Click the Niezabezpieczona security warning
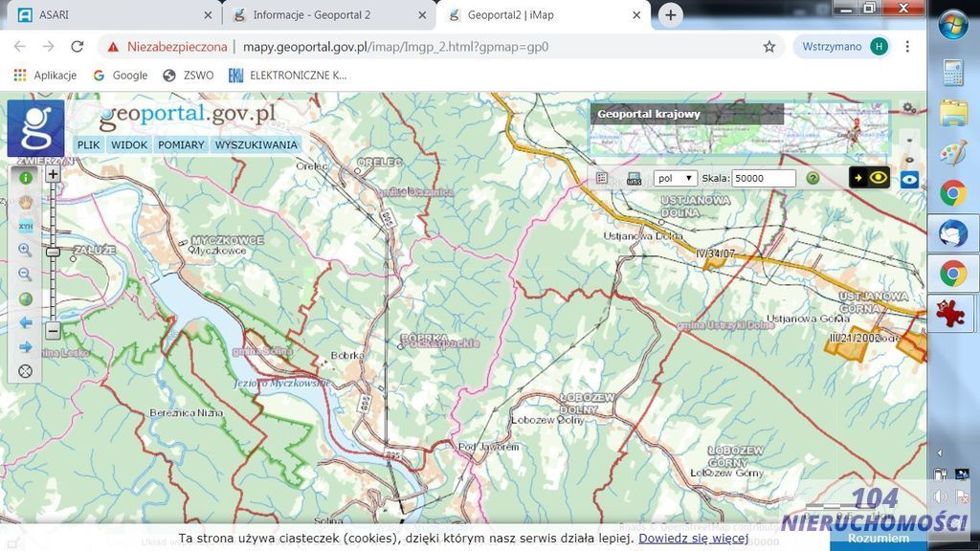980x551 pixels. pos(167,47)
